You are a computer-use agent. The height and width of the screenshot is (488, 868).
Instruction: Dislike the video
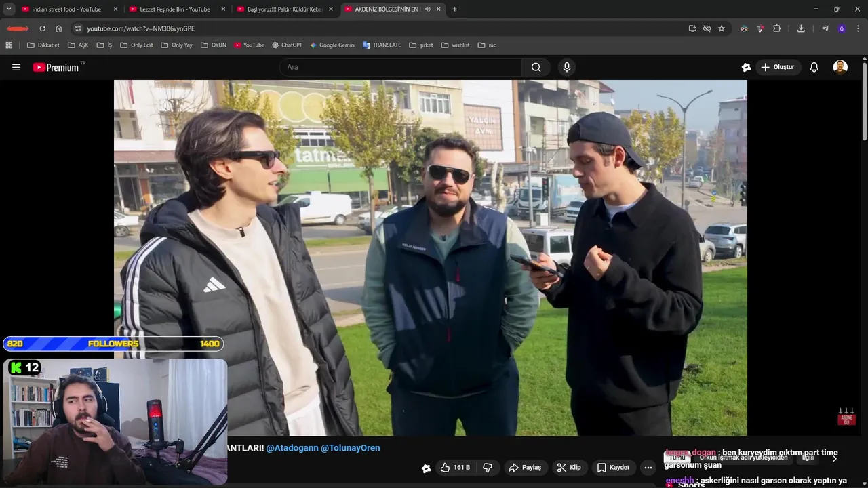pyautogui.click(x=488, y=468)
